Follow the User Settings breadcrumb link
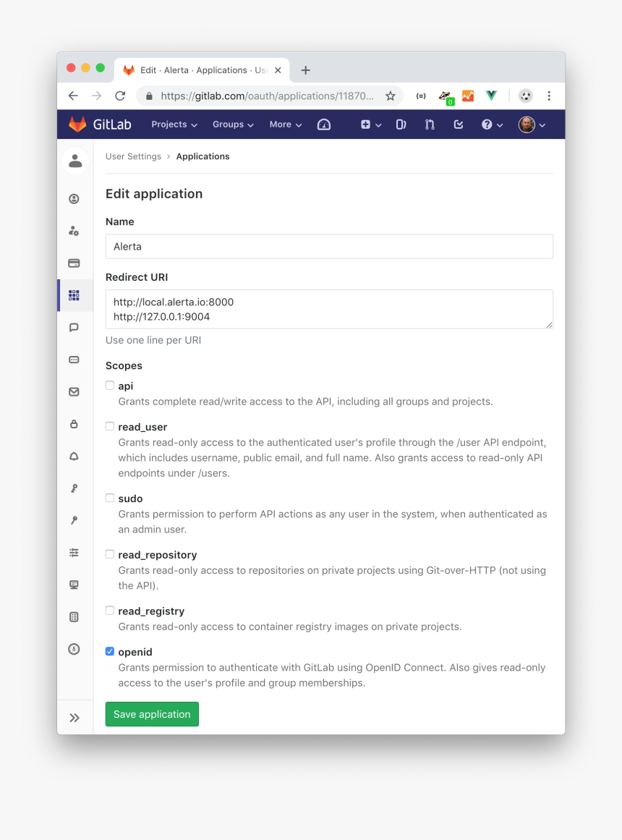This screenshot has height=840, width=622. (133, 156)
